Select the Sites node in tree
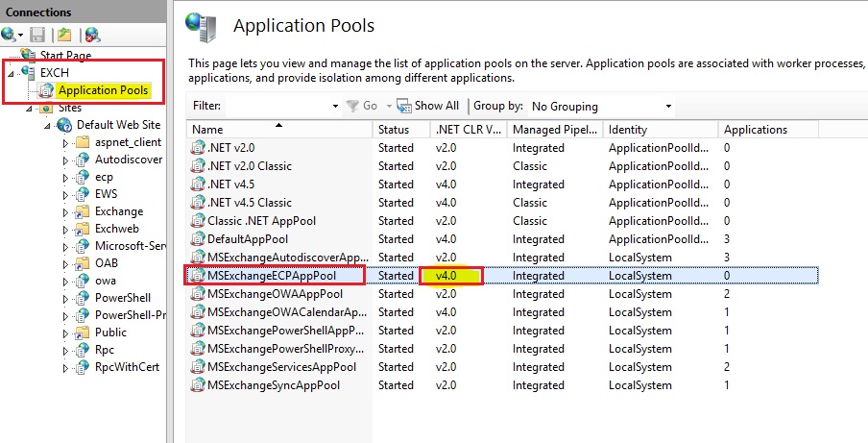 [x=70, y=108]
